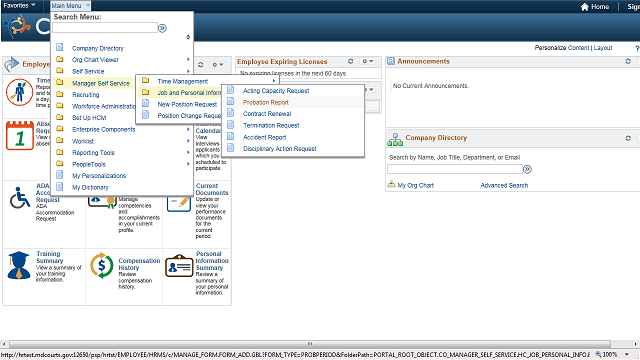Open the Compensation History dollar icon
The width and height of the screenshot is (640, 360).
[102, 265]
